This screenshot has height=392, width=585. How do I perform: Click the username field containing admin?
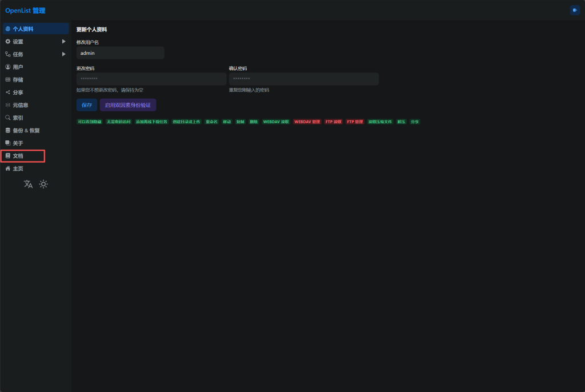point(120,53)
